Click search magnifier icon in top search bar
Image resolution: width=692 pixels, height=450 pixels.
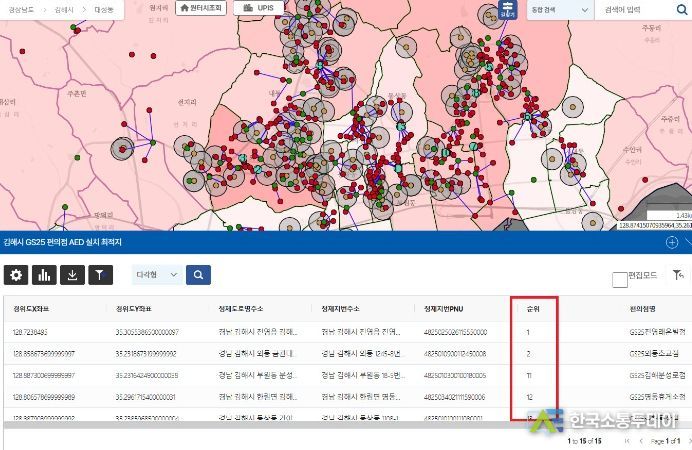[681, 10]
